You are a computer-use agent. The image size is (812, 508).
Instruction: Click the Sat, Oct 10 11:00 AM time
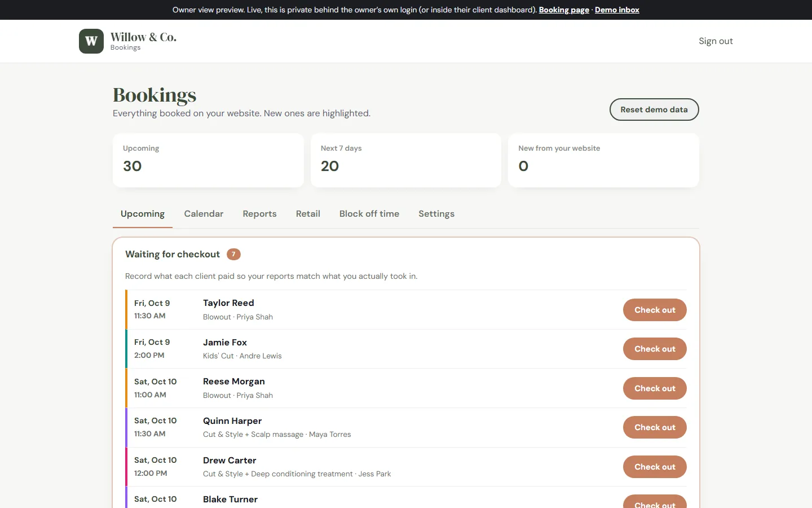pos(156,388)
